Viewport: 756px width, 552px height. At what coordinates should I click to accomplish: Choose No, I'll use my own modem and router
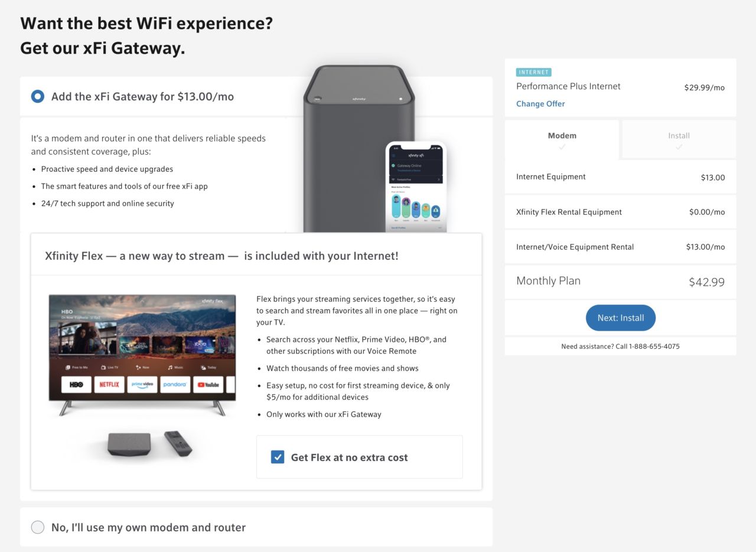(37, 527)
